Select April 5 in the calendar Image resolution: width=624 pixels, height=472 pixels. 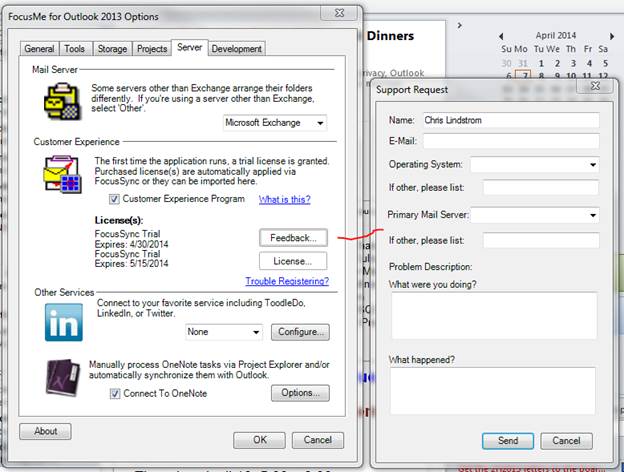point(605,63)
